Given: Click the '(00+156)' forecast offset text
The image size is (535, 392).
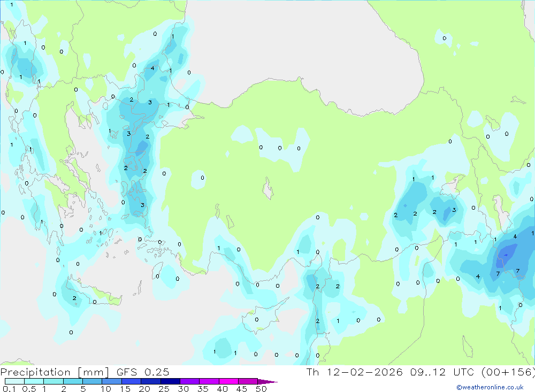Looking at the screenshot, I should point(508,372).
